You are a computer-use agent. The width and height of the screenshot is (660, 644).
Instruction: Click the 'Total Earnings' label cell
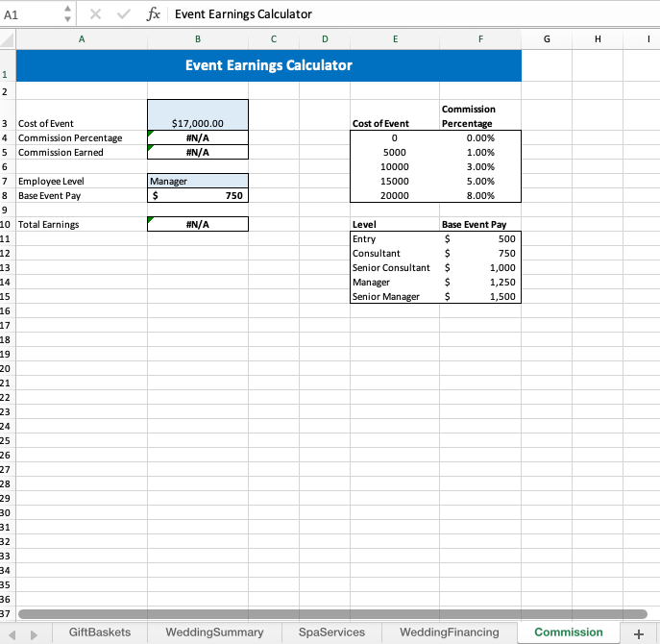point(82,224)
